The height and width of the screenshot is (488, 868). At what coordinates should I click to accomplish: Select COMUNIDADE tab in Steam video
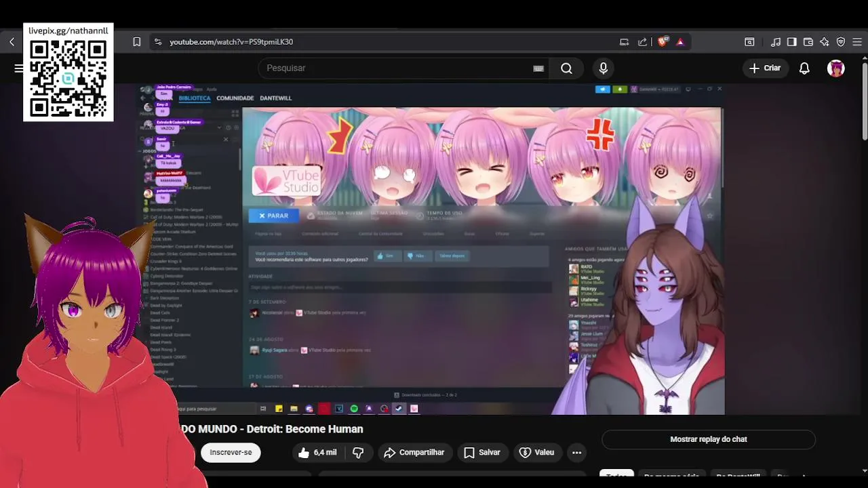235,98
